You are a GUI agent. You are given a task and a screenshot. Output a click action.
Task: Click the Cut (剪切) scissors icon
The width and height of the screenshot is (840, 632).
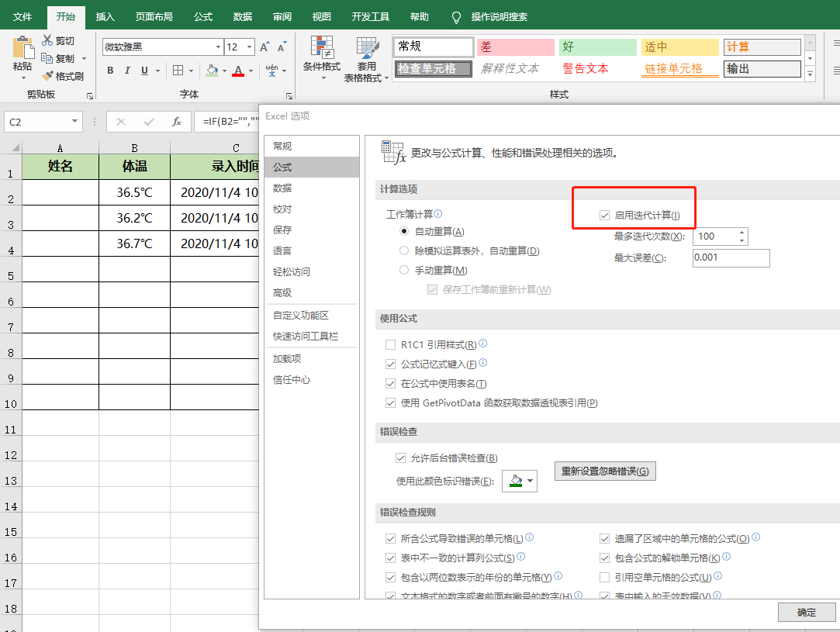[48, 40]
